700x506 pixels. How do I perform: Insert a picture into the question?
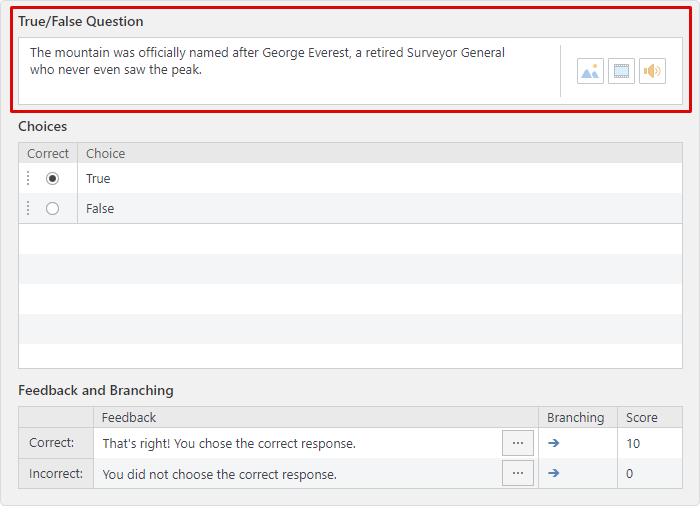[590, 71]
